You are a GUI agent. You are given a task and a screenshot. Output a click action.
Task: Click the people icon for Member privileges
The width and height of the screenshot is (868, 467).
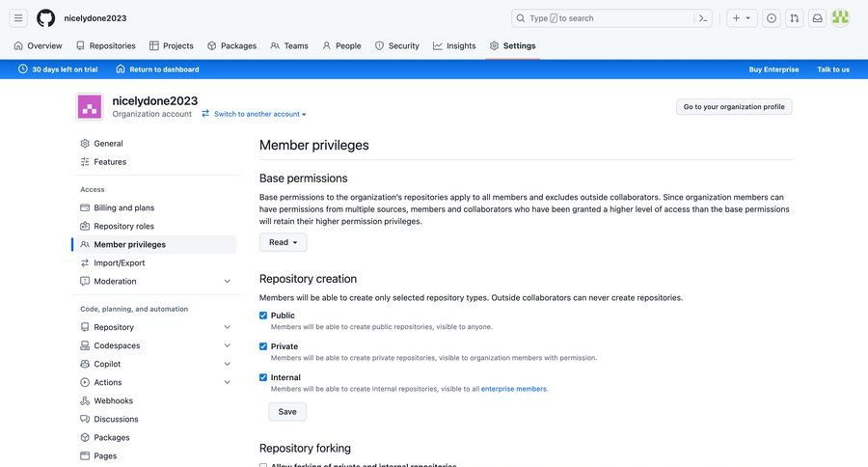click(85, 244)
